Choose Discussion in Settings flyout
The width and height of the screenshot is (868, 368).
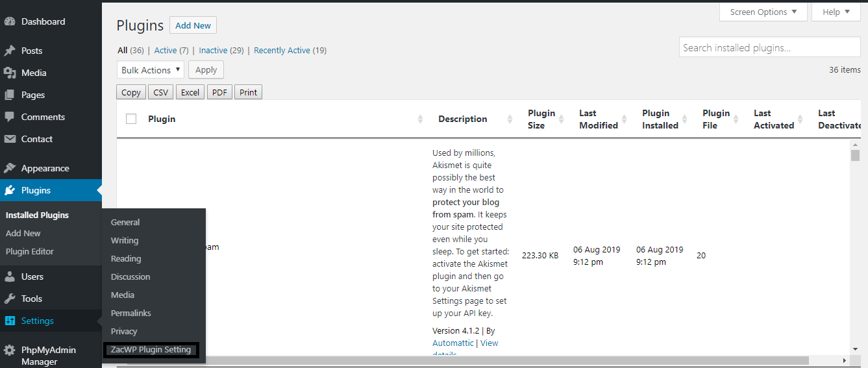pos(130,276)
